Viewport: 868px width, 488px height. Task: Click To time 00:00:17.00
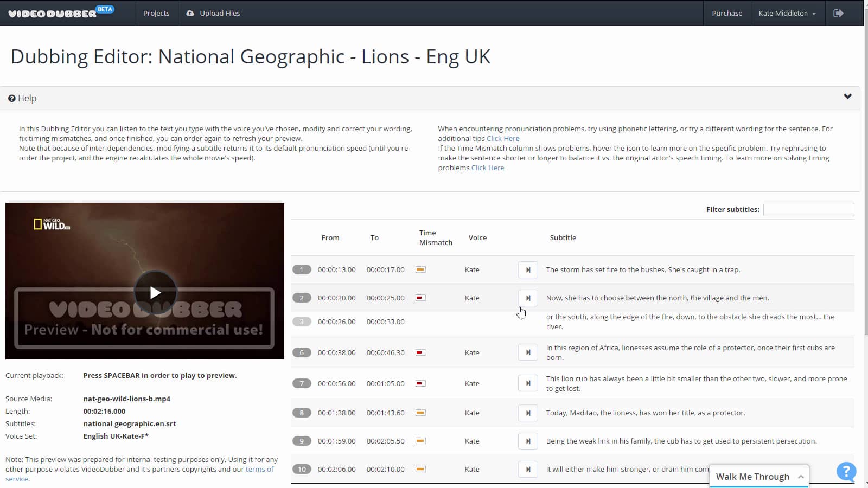click(x=386, y=269)
